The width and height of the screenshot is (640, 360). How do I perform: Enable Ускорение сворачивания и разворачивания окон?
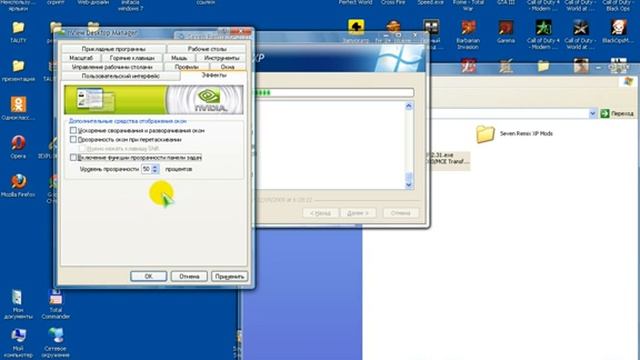(x=73, y=131)
